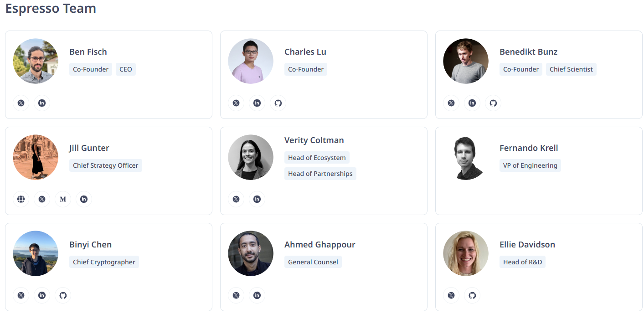Click Ahmed Ghappour's LinkedIn icon
Image resolution: width=644 pixels, height=314 pixels.
click(257, 295)
